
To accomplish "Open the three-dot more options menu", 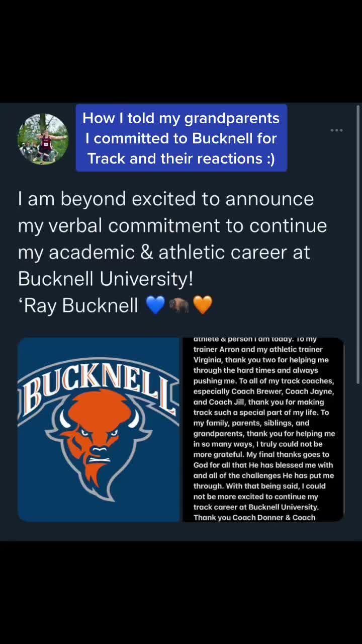I will pos(336,130).
